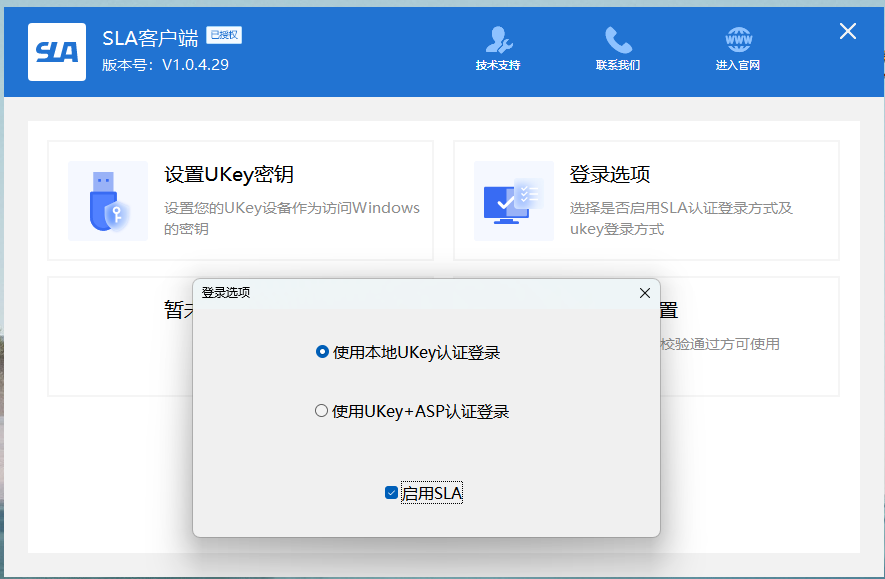
Task: Open the 技术支持 support icon
Action: (498, 40)
